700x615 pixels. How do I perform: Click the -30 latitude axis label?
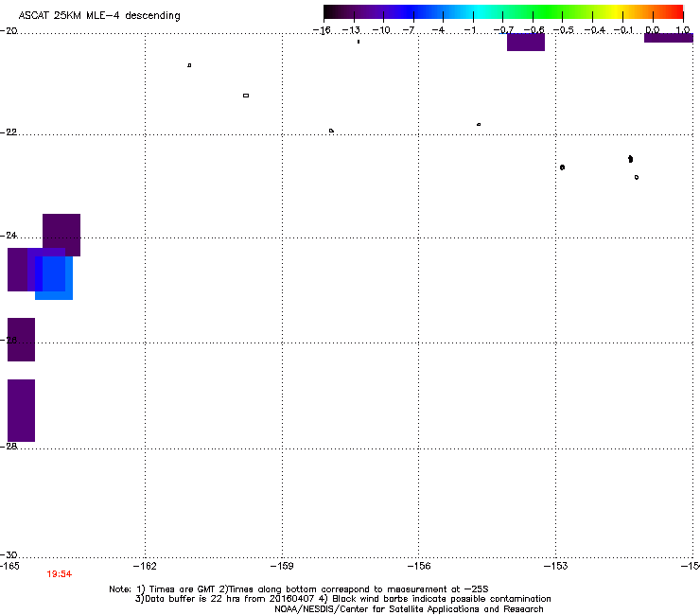9,555
